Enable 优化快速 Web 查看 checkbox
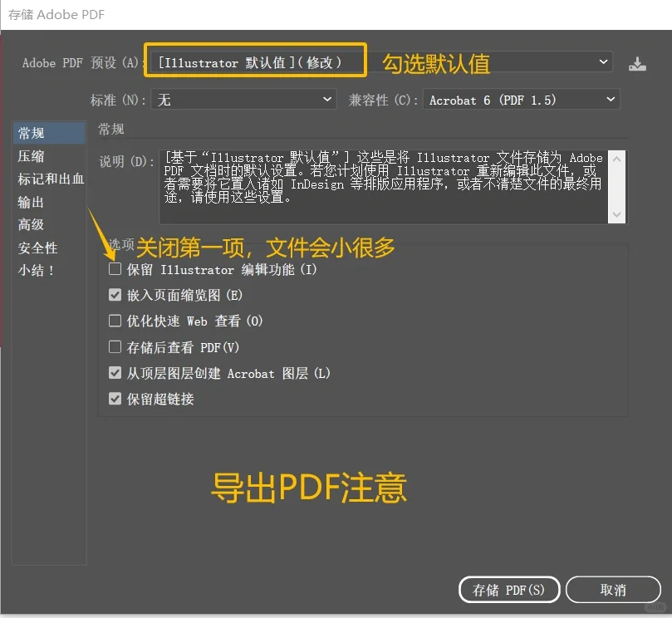 pos(115,321)
